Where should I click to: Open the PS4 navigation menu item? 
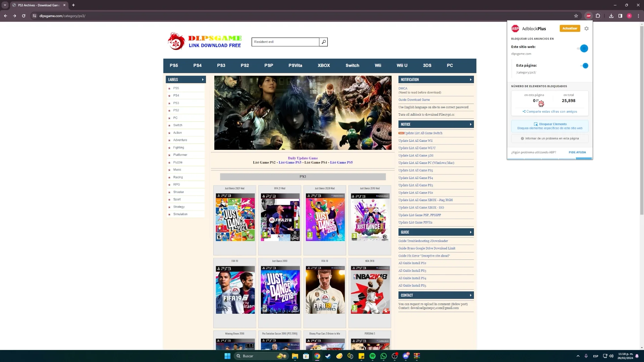pyautogui.click(x=197, y=65)
